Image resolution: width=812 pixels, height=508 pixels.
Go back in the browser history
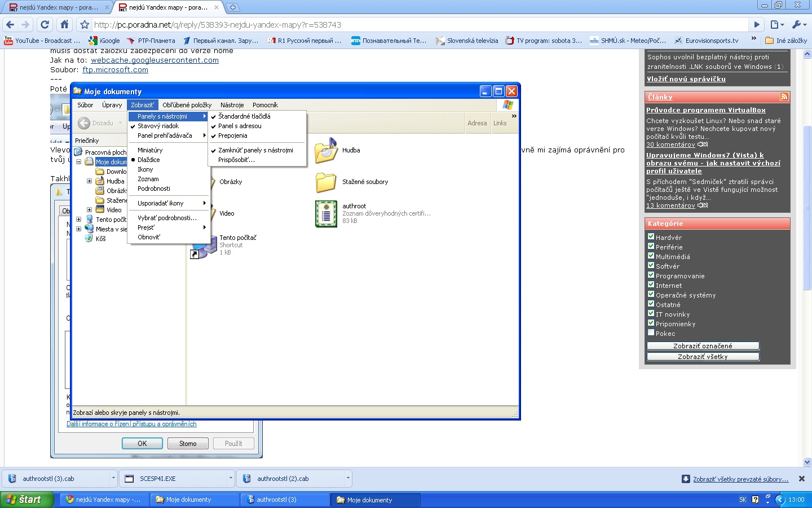tap(10, 25)
